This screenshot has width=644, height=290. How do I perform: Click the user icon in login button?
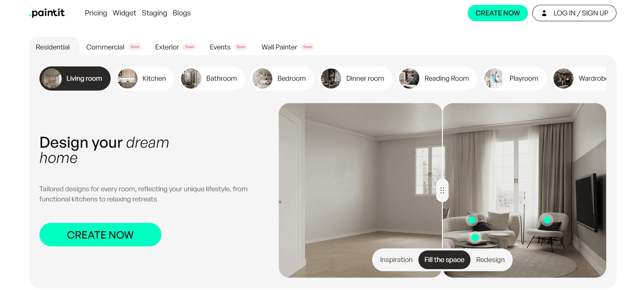(544, 13)
